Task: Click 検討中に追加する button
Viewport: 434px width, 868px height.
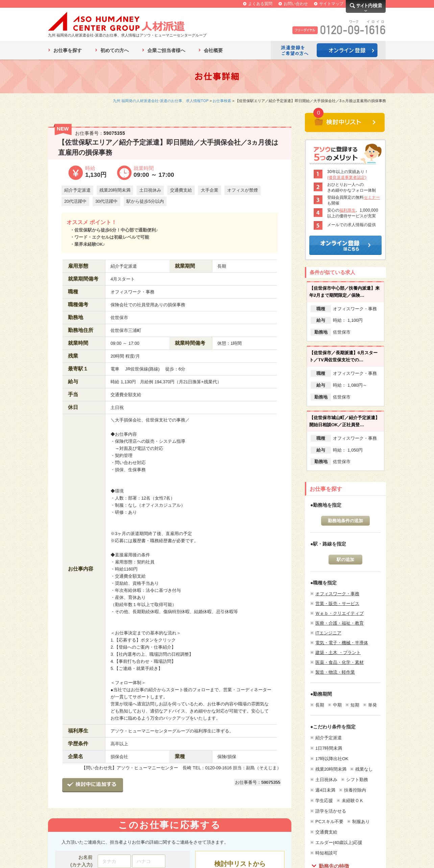Action: pyautogui.click(x=93, y=785)
